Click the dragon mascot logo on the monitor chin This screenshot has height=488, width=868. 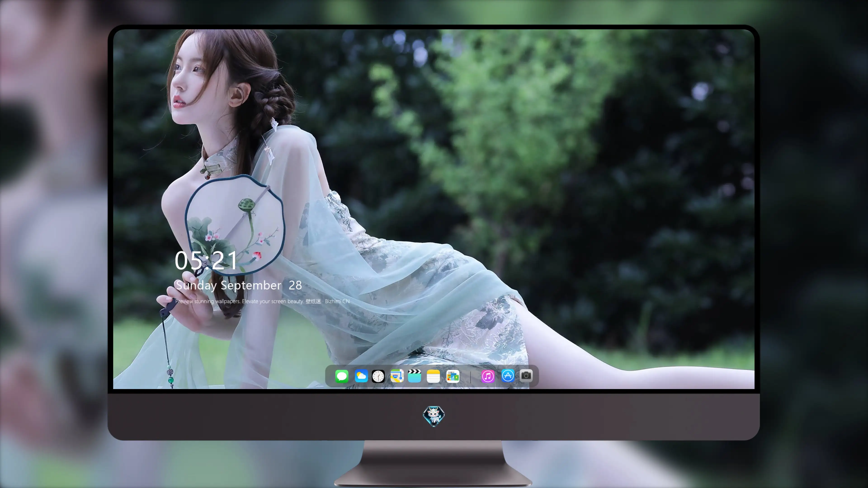[434, 416]
